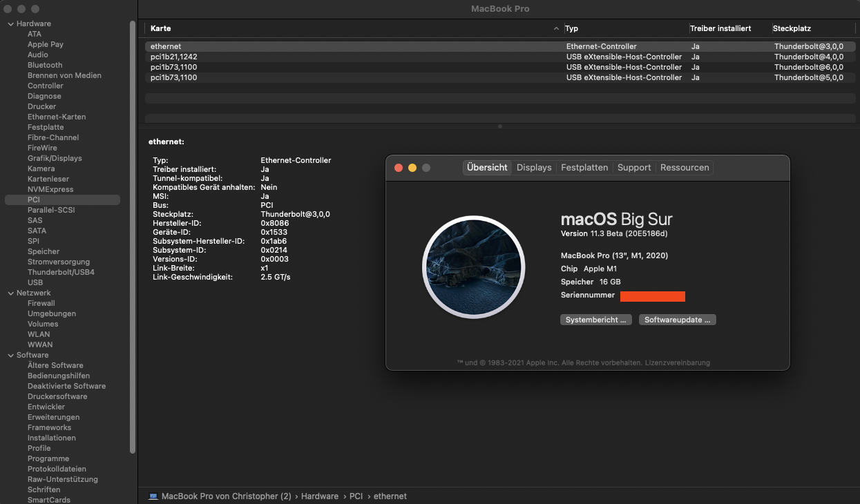Open Grafik/Displays in sidebar
The width and height of the screenshot is (860, 504).
point(55,158)
